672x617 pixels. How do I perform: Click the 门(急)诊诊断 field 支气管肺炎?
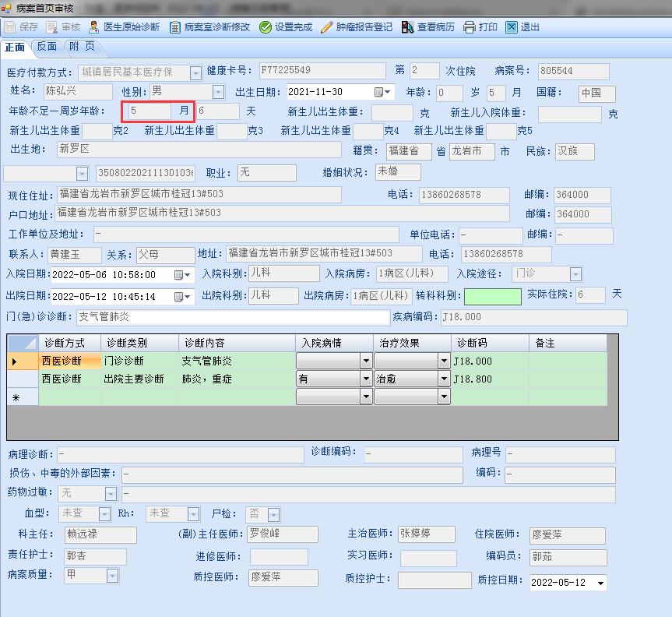click(x=233, y=317)
